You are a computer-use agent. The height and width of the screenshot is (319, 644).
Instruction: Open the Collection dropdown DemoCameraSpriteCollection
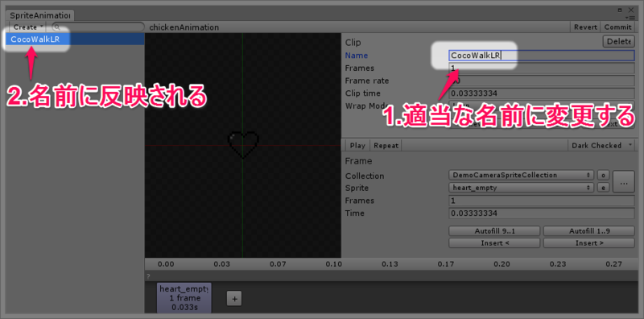(x=522, y=175)
